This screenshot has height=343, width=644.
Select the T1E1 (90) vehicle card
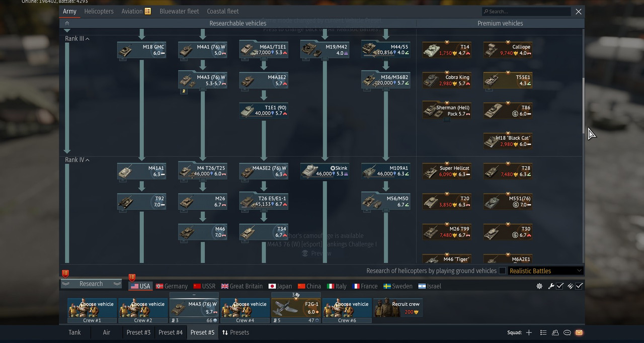(x=264, y=111)
